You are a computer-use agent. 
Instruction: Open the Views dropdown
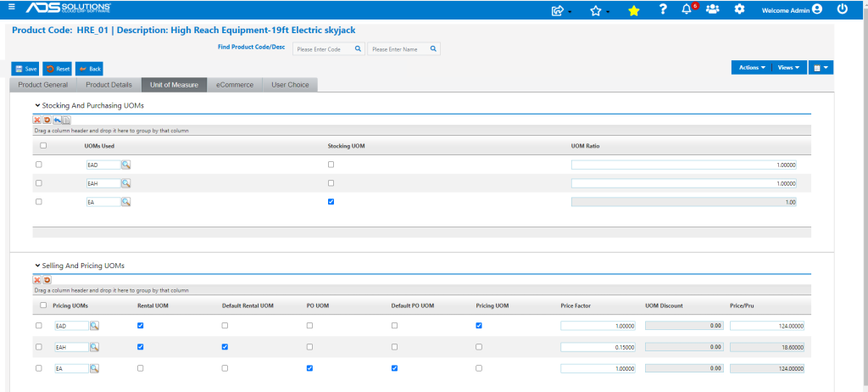(x=789, y=68)
